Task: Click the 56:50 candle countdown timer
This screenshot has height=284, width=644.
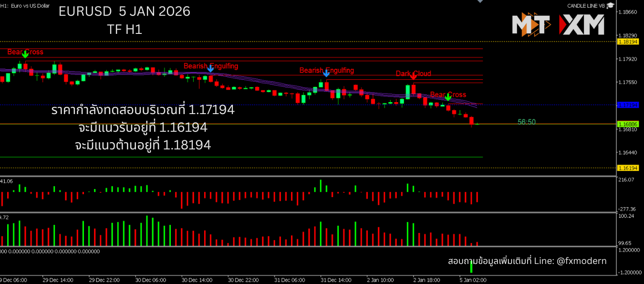Action: [526, 122]
